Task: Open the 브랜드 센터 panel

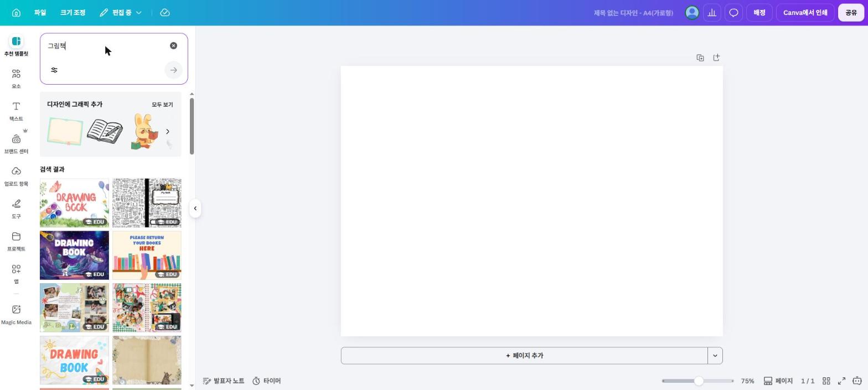Action: click(16, 144)
